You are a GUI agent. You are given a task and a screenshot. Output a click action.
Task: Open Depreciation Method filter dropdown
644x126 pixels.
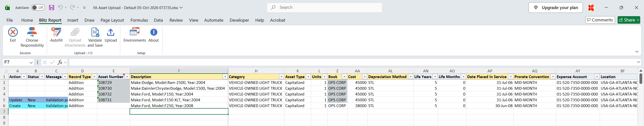point(411,77)
